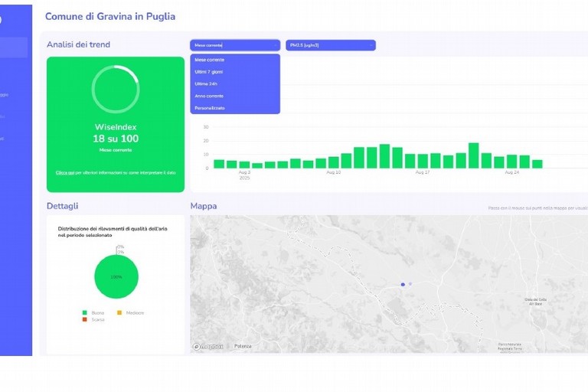Click the last bar of the PM2.5 chart
Viewport: 588px width, 392px height.
click(537, 164)
